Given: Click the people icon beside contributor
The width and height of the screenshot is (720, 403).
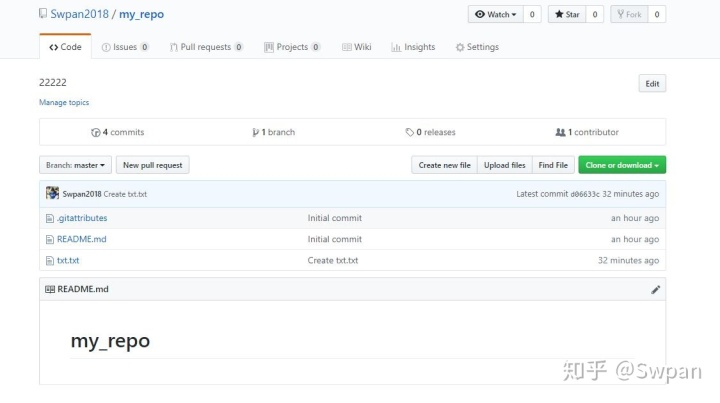Looking at the screenshot, I should point(560,132).
